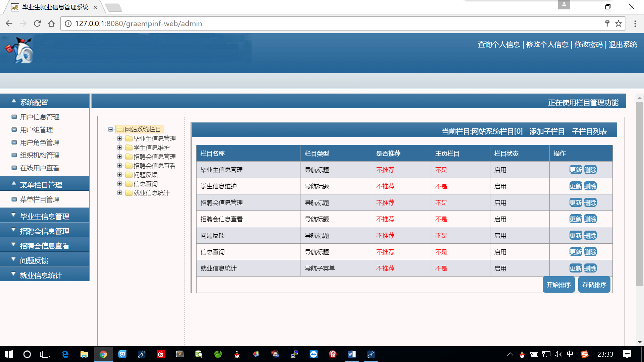644x362 pixels.
Task: Expand the 招聘会信息管理 sidebar section
Action: [44, 231]
